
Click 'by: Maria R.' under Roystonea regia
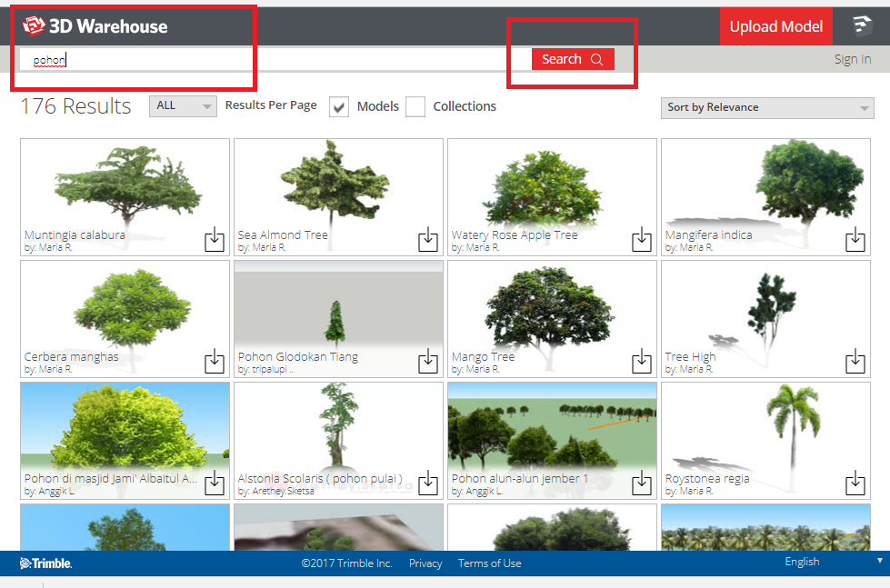coord(689,491)
